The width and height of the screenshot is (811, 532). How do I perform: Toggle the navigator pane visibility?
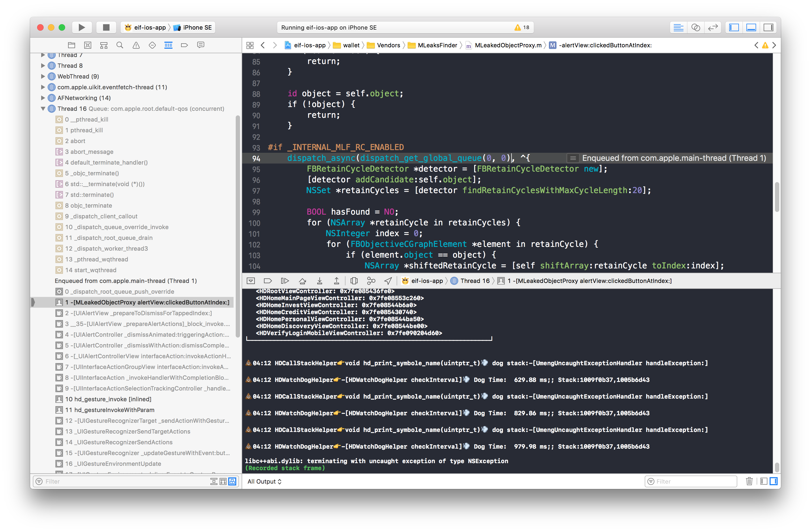click(734, 27)
